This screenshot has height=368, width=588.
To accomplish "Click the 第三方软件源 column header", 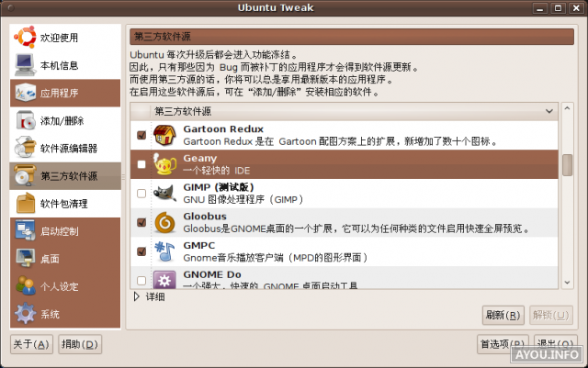I will coord(344,111).
